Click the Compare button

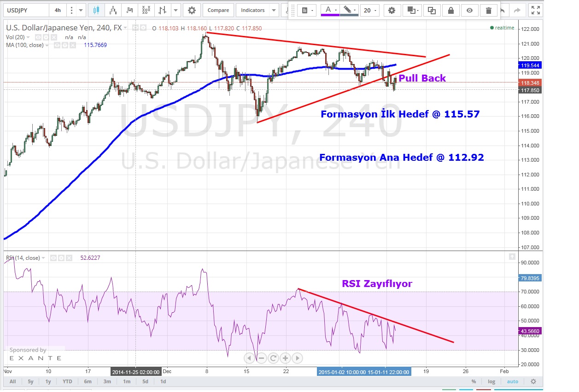tap(218, 10)
